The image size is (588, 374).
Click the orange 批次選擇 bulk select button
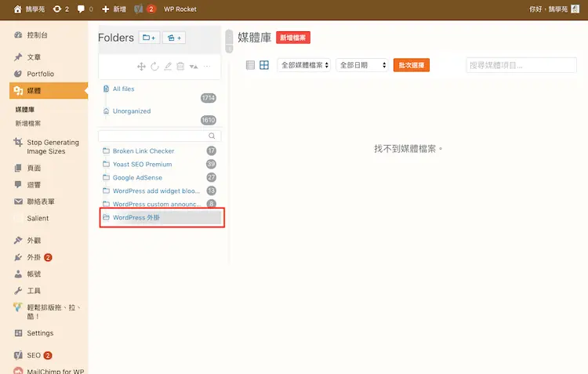click(412, 65)
